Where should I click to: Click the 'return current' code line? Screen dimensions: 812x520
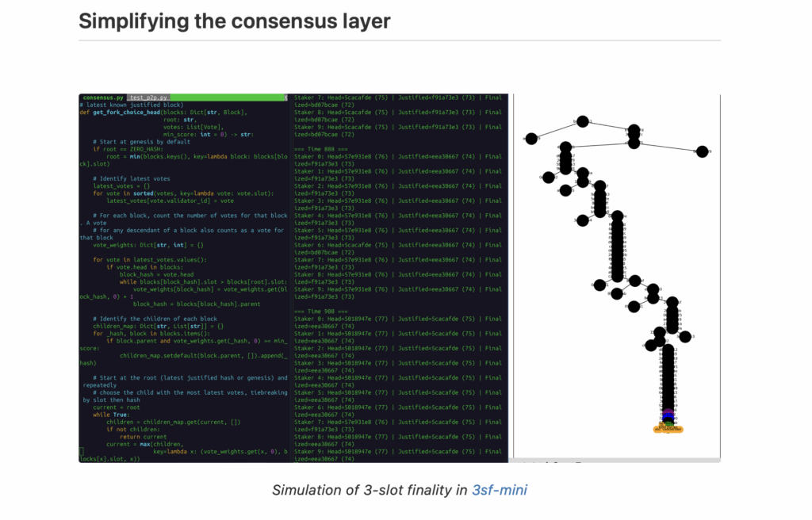pos(143,437)
